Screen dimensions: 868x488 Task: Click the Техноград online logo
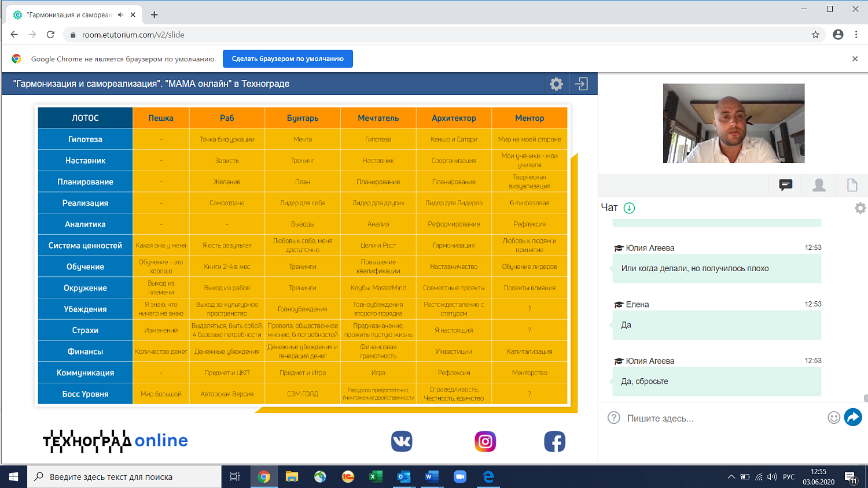[115, 441]
